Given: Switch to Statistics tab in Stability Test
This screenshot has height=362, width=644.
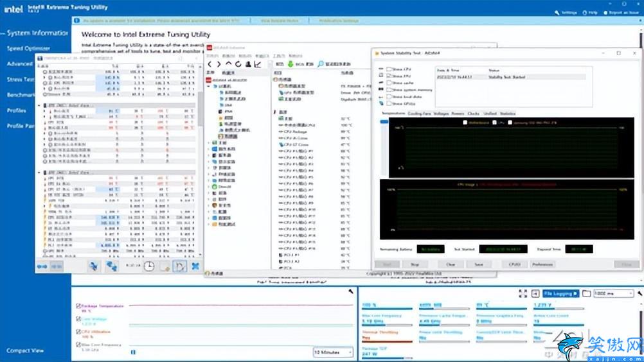Looking at the screenshot, I should 508,114.
